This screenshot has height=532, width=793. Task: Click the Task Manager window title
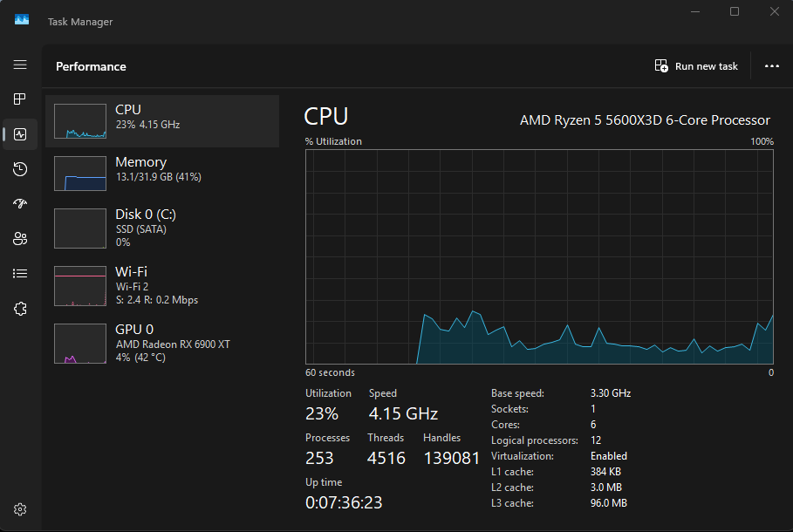[80, 22]
